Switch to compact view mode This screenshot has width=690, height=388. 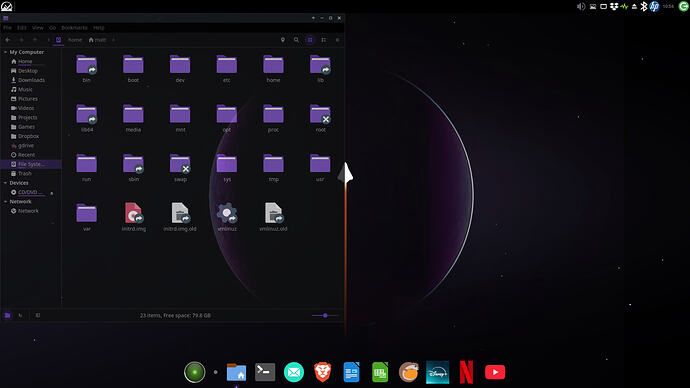[x=338, y=40]
